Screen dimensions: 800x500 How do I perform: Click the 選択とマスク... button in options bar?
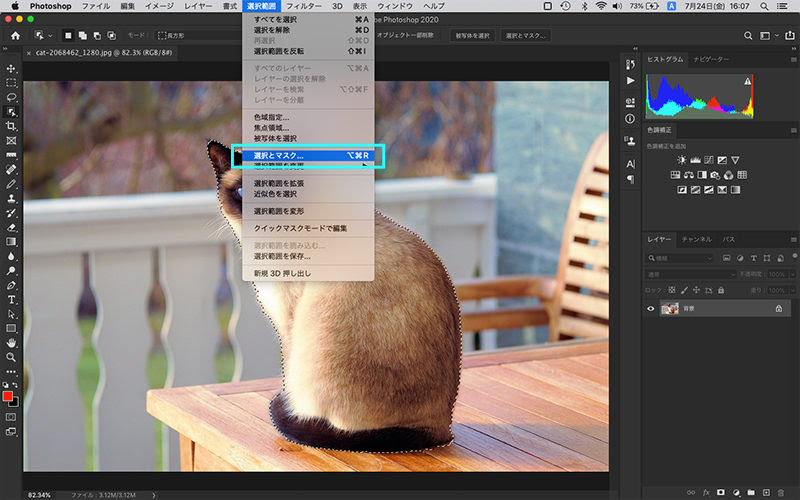pyautogui.click(x=526, y=36)
